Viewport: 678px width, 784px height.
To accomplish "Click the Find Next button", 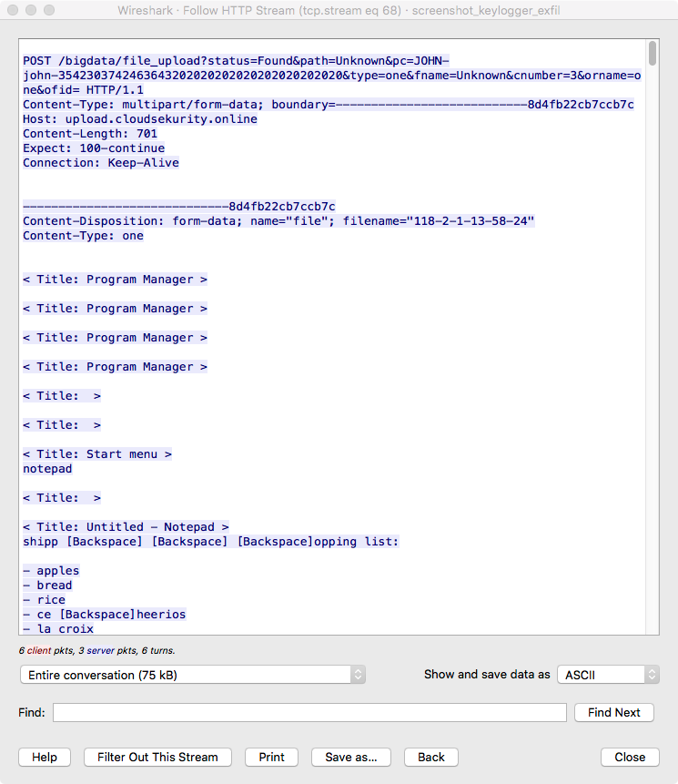I will coord(614,712).
